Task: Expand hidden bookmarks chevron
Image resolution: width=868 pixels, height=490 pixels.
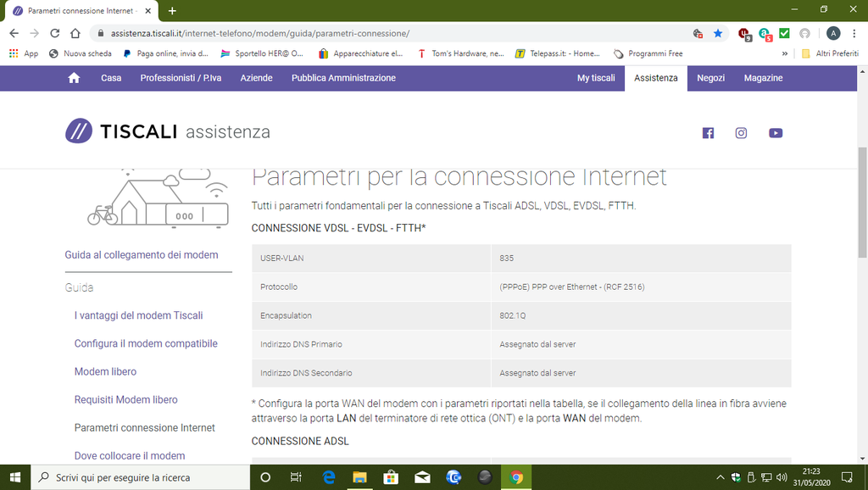Action: pos(784,53)
